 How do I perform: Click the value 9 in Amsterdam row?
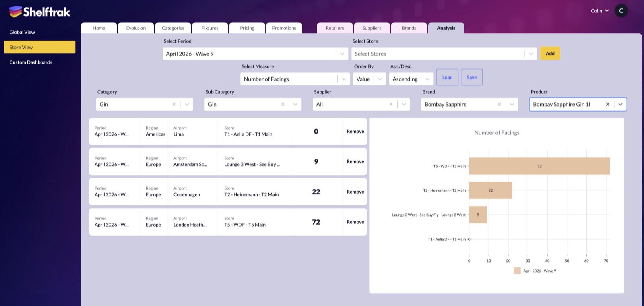[316, 162]
